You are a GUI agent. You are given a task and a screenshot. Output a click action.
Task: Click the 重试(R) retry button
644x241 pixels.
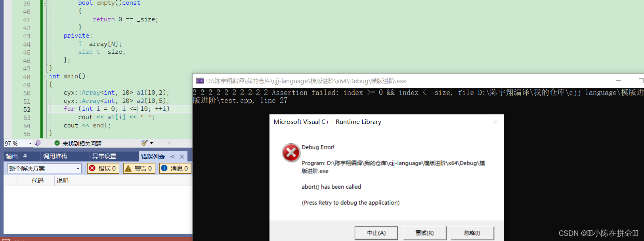[424, 233]
